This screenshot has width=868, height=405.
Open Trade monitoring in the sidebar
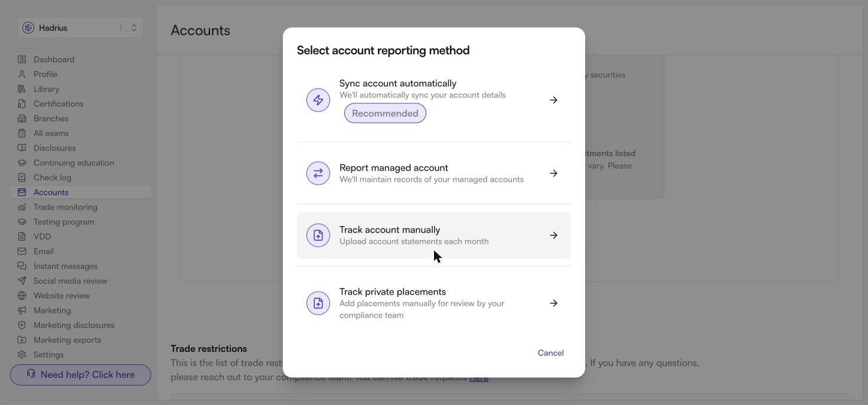pyautogui.click(x=80, y=207)
